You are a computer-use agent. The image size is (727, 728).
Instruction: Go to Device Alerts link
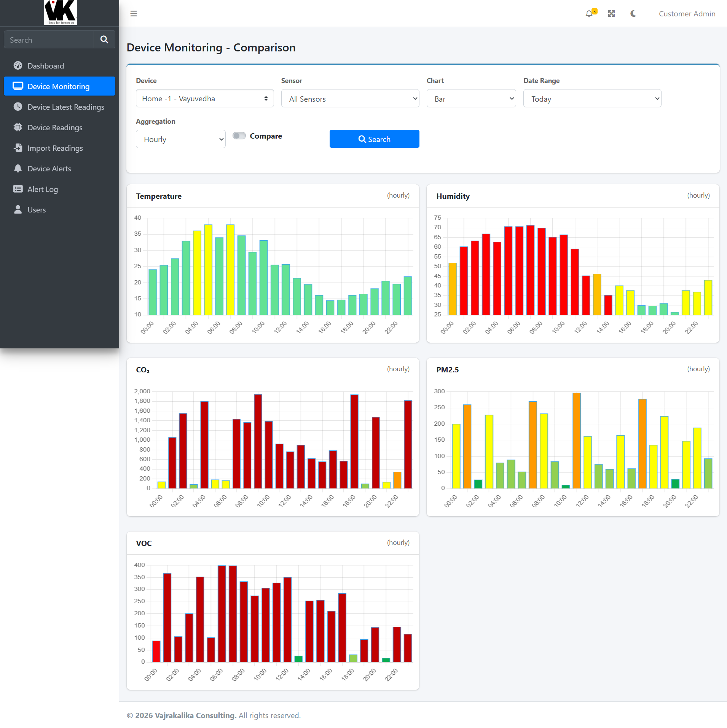click(x=59, y=168)
